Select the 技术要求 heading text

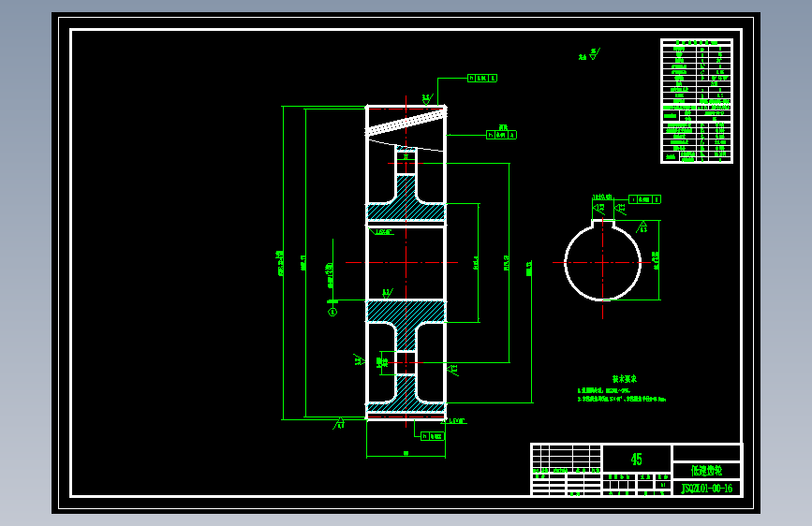click(625, 379)
